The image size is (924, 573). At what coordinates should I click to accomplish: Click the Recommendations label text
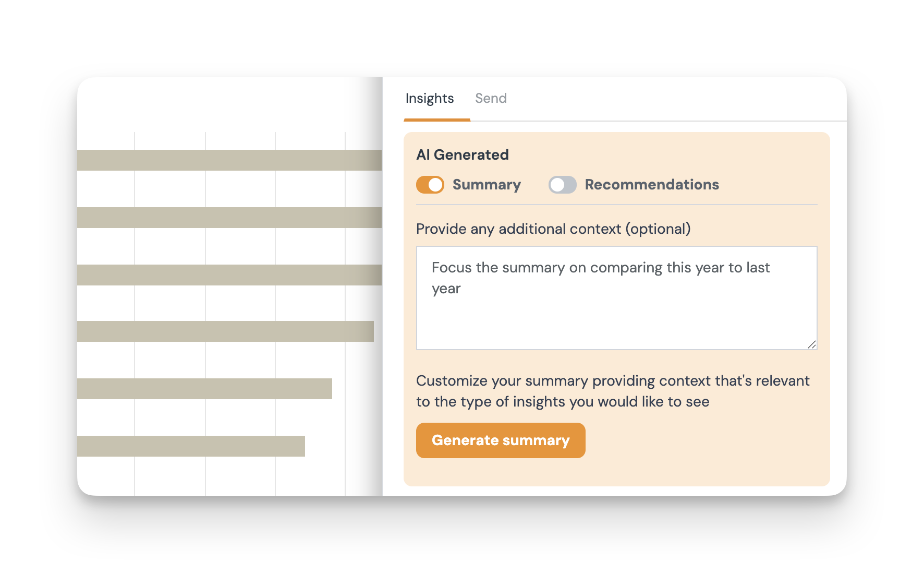pos(652,185)
